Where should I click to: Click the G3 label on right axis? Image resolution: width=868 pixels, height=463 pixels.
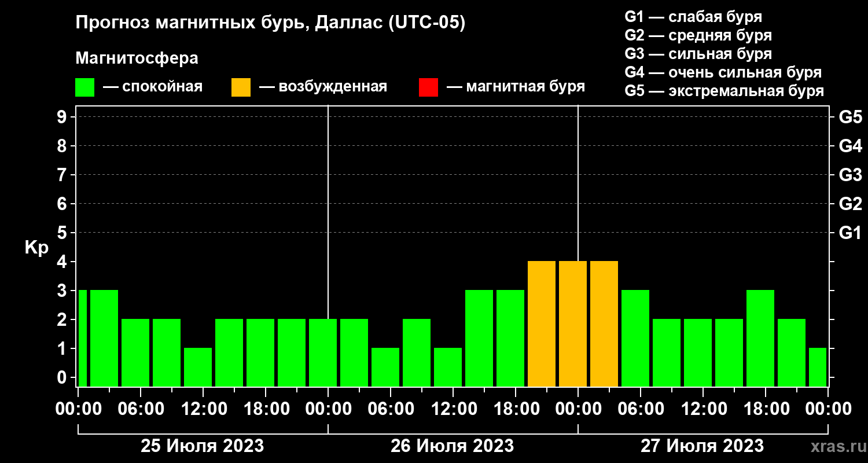(x=850, y=175)
